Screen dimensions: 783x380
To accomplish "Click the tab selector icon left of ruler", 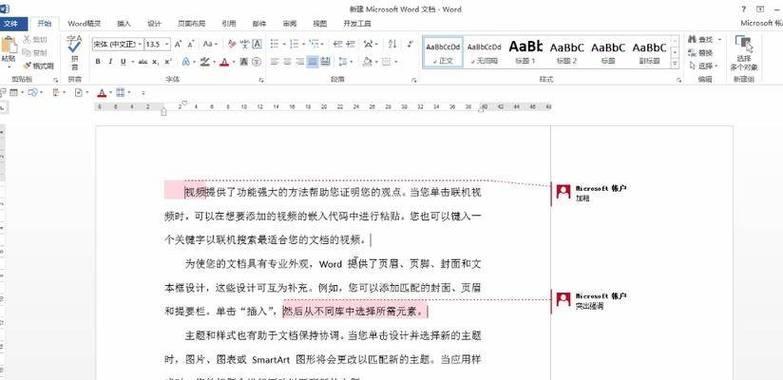I will [x=2, y=106].
